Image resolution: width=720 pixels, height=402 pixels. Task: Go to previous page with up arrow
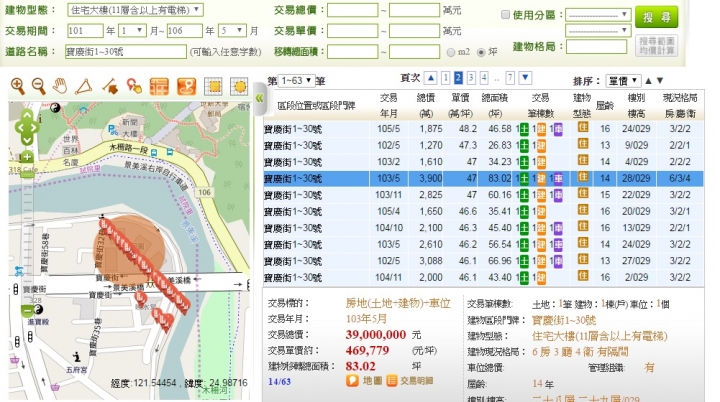[430, 78]
